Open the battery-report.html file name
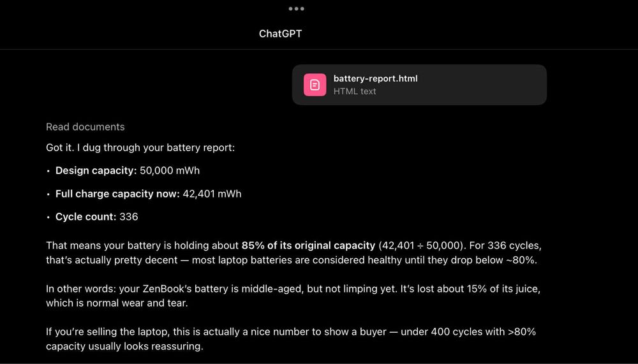 tap(375, 78)
